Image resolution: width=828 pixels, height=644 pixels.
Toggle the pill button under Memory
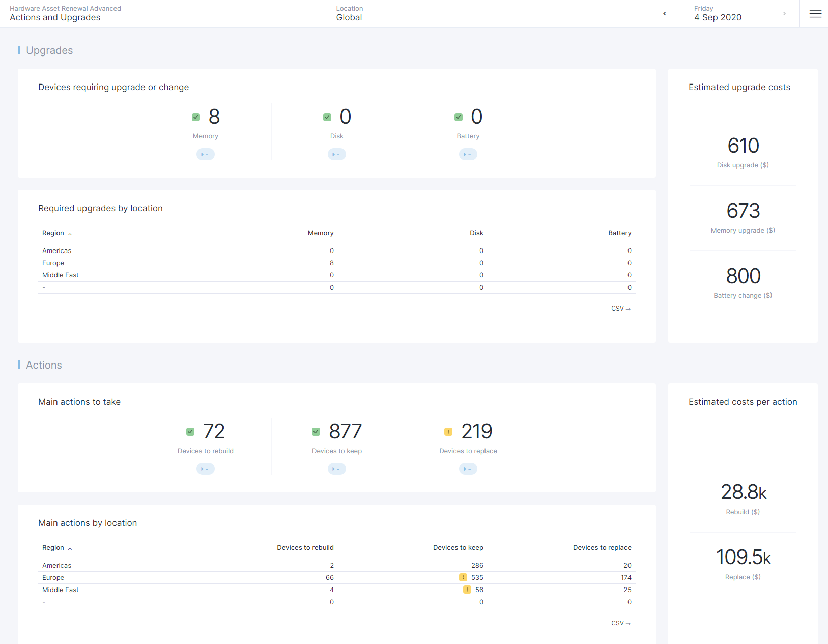(206, 154)
